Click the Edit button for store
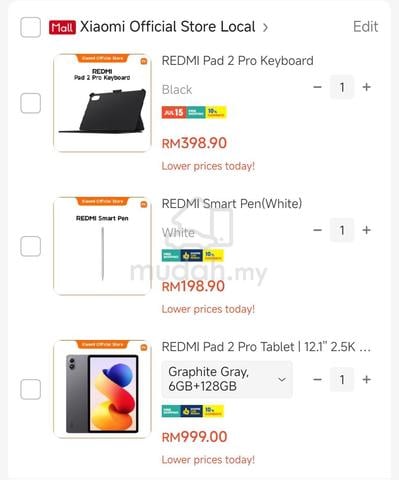399x480 pixels. (365, 27)
